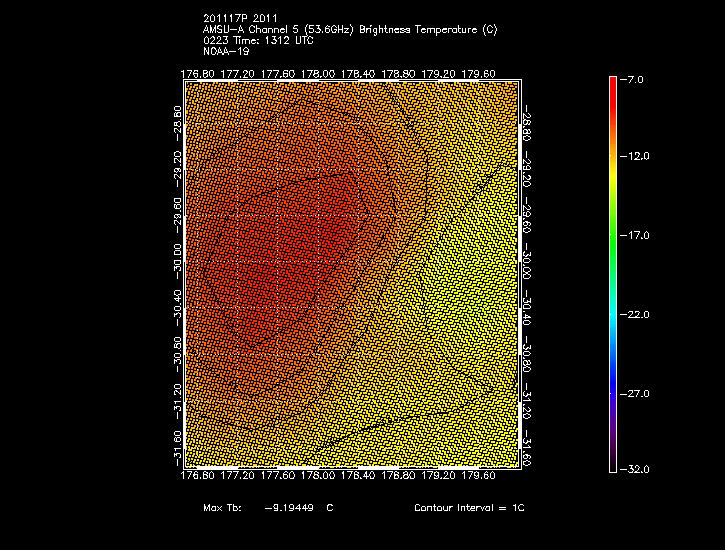Click the -22.0 color bar label
The image size is (725, 550).
click(x=636, y=314)
